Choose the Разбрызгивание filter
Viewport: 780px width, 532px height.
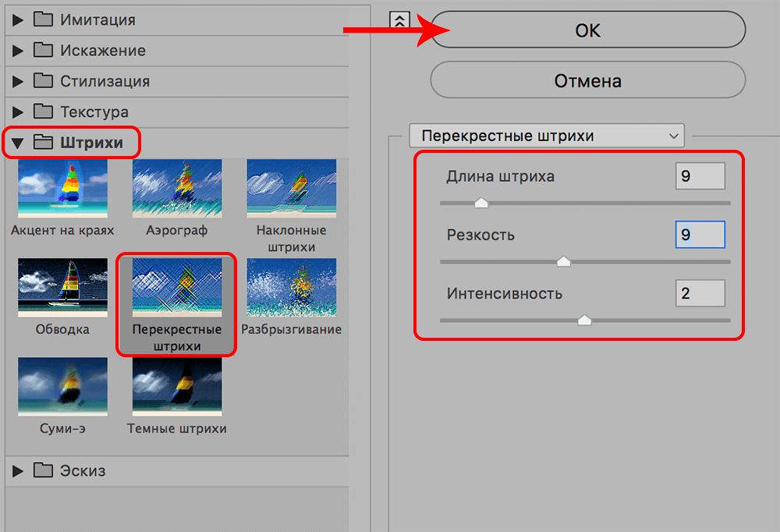(291, 285)
